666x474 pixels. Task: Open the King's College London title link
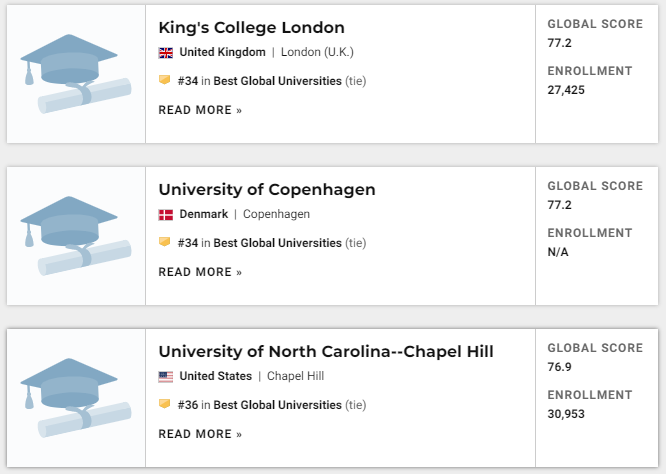(x=251, y=28)
